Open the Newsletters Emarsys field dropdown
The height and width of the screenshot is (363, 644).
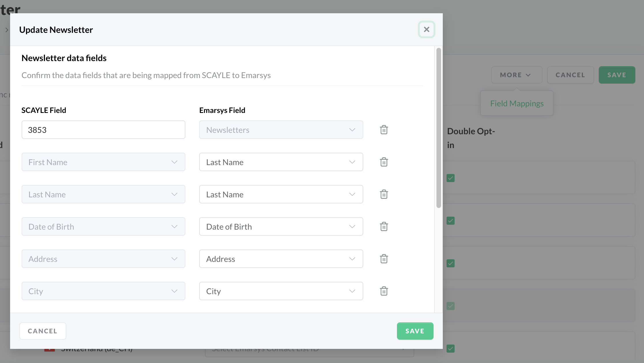281,130
